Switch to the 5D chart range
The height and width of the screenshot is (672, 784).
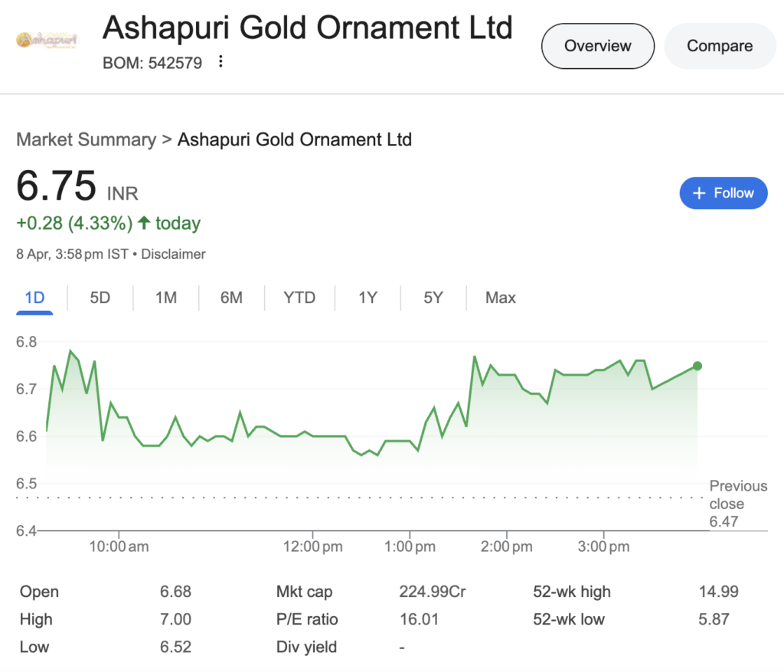(x=100, y=298)
